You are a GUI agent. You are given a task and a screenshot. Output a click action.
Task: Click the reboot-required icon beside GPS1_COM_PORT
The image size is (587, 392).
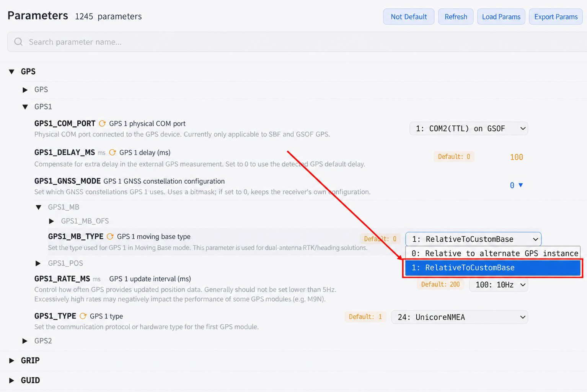(x=102, y=124)
